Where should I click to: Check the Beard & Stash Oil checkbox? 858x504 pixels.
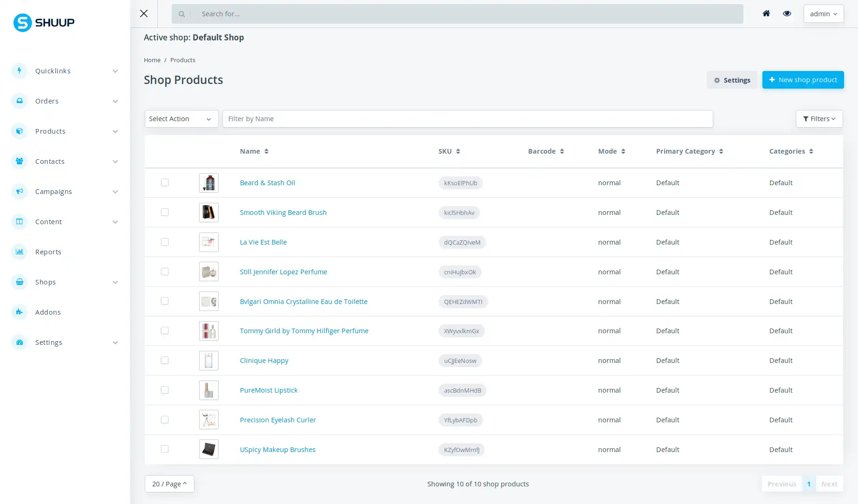pos(165,182)
